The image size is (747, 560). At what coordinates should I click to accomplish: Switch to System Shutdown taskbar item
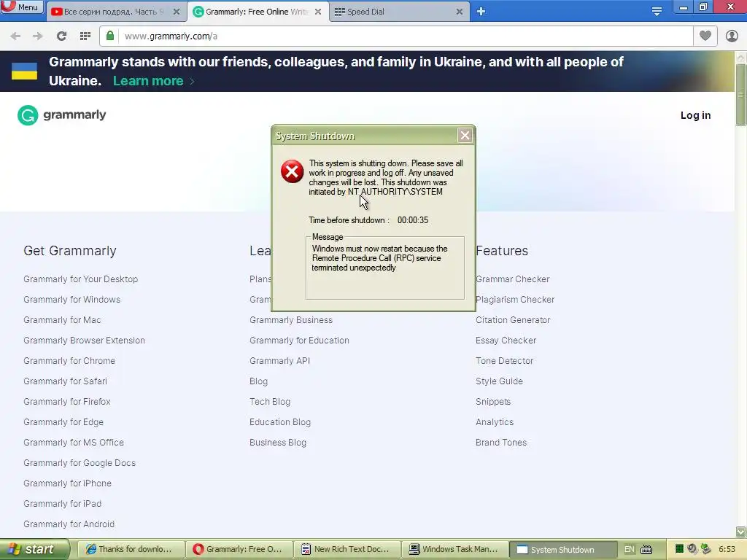562,550
